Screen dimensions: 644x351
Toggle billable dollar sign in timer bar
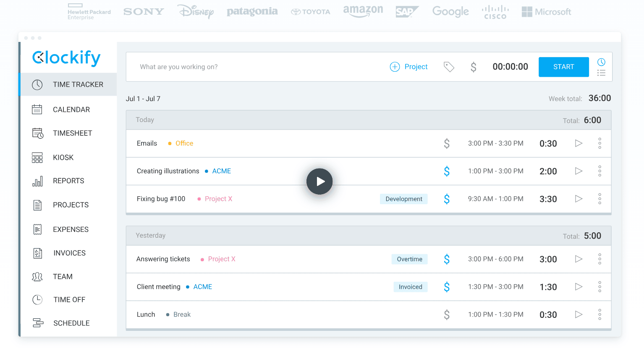(x=473, y=67)
